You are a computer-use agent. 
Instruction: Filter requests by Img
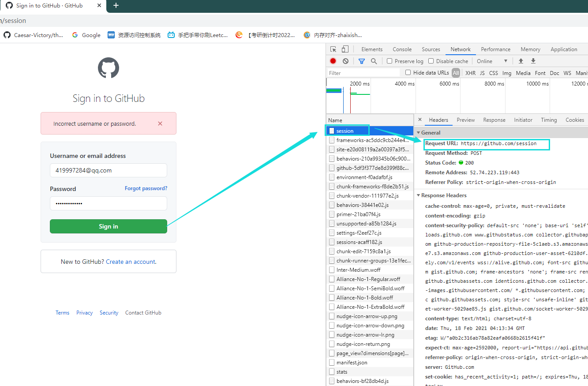(507, 73)
